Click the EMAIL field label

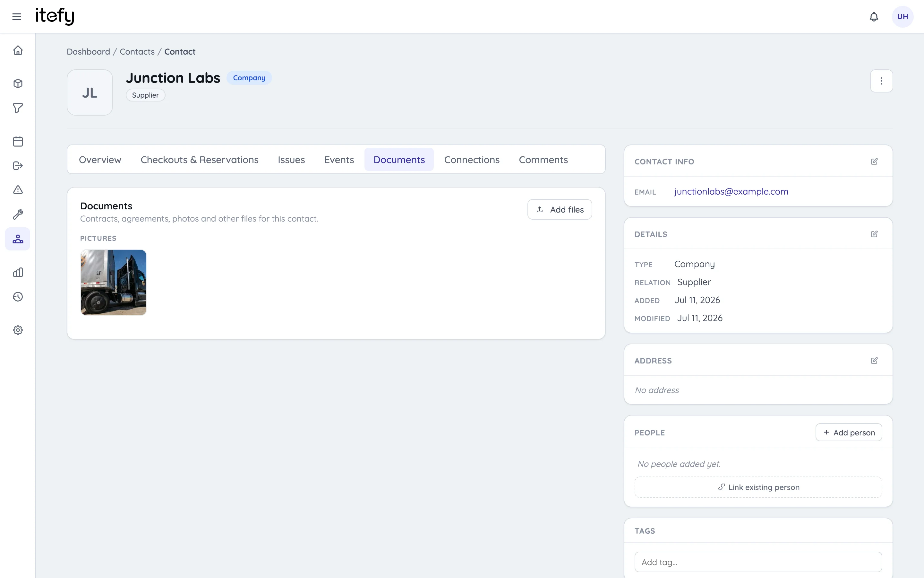pos(645,192)
